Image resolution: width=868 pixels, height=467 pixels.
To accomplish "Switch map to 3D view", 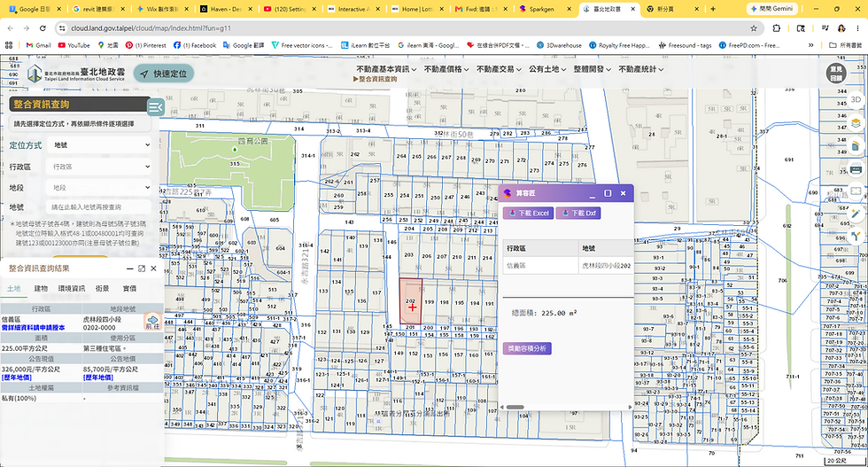I will pyautogui.click(x=856, y=100).
